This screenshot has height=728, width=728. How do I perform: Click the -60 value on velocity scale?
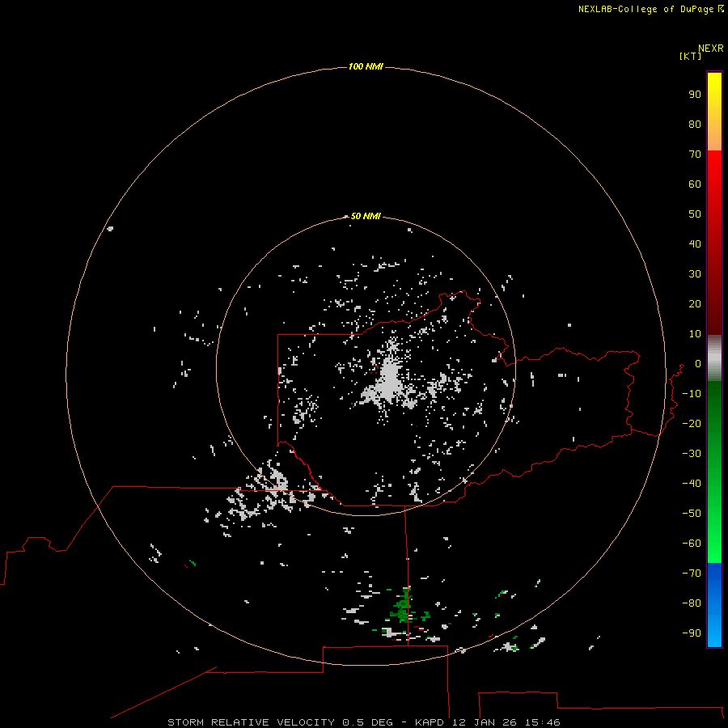tap(692, 544)
